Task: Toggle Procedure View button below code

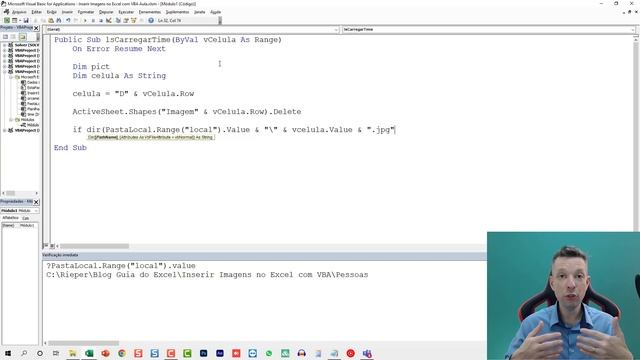Action: click(x=46, y=246)
